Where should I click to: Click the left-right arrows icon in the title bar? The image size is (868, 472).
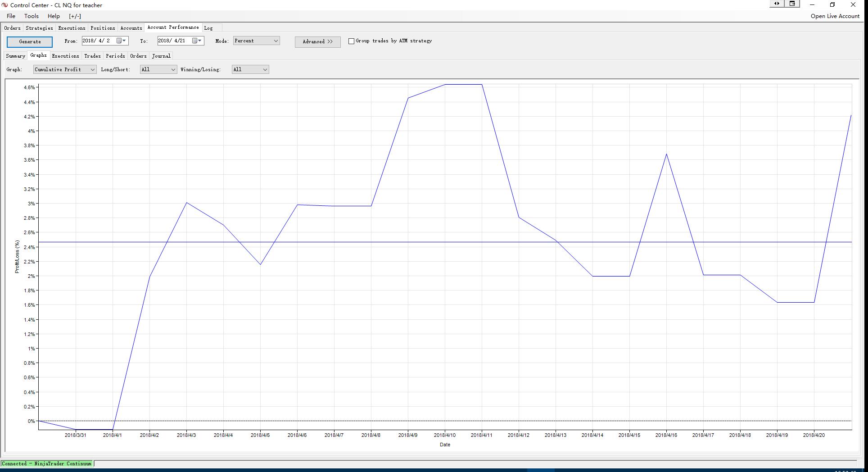click(777, 4)
